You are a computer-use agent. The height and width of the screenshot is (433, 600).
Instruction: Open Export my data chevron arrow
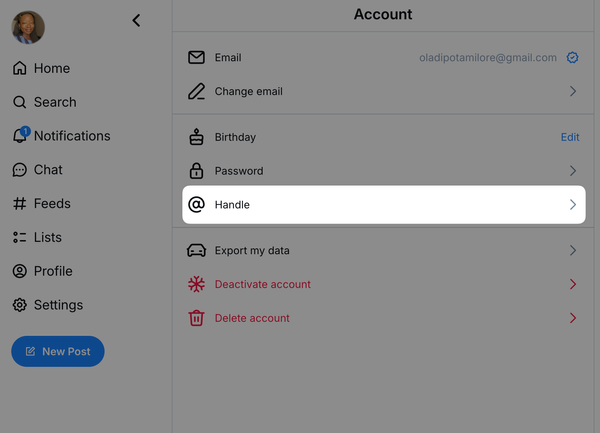(573, 250)
